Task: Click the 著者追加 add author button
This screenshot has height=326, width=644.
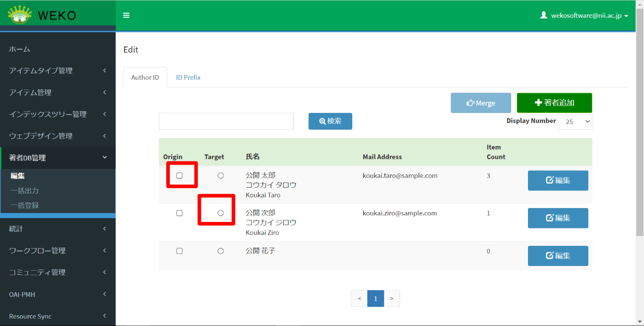Action: click(x=554, y=103)
